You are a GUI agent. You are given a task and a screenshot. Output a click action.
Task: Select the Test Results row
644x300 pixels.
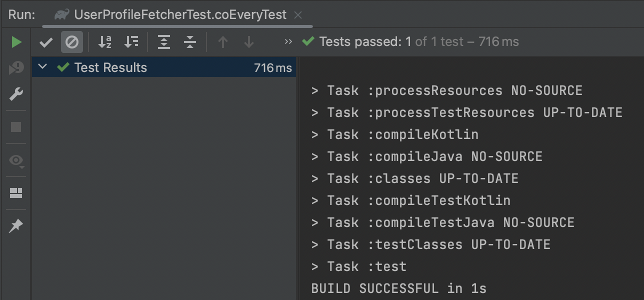pos(164,67)
